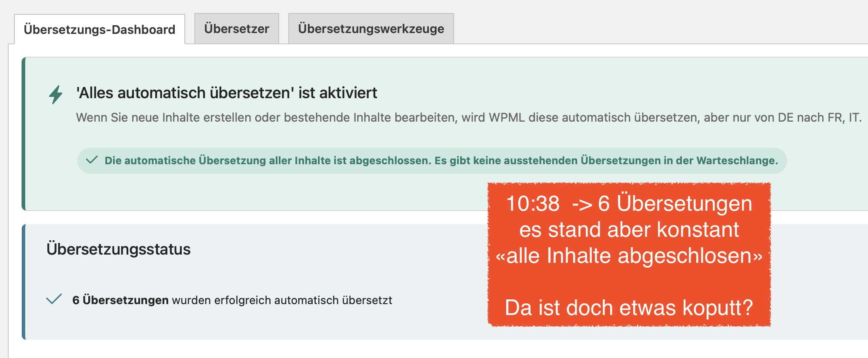Image resolution: width=868 pixels, height=358 pixels.
Task: Click the blue checkmark beside 6 Übersetzungen
Action: 54,300
